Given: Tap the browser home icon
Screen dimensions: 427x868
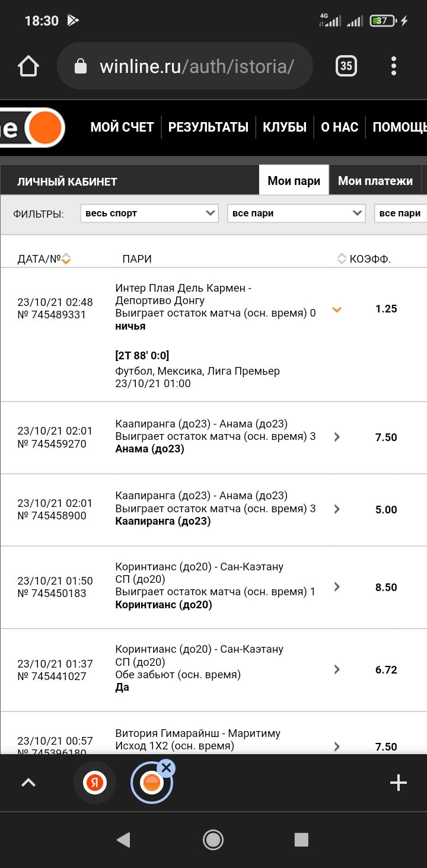Looking at the screenshot, I should point(28,66).
